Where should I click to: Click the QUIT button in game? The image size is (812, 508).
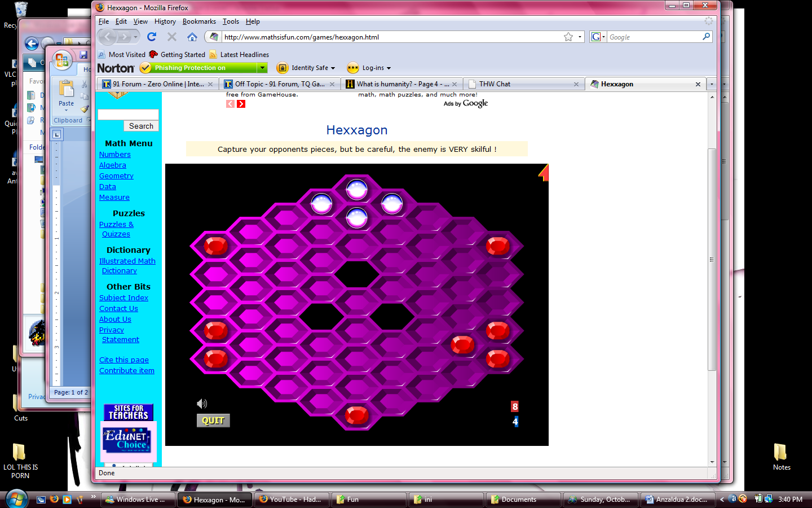[x=213, y=421]
